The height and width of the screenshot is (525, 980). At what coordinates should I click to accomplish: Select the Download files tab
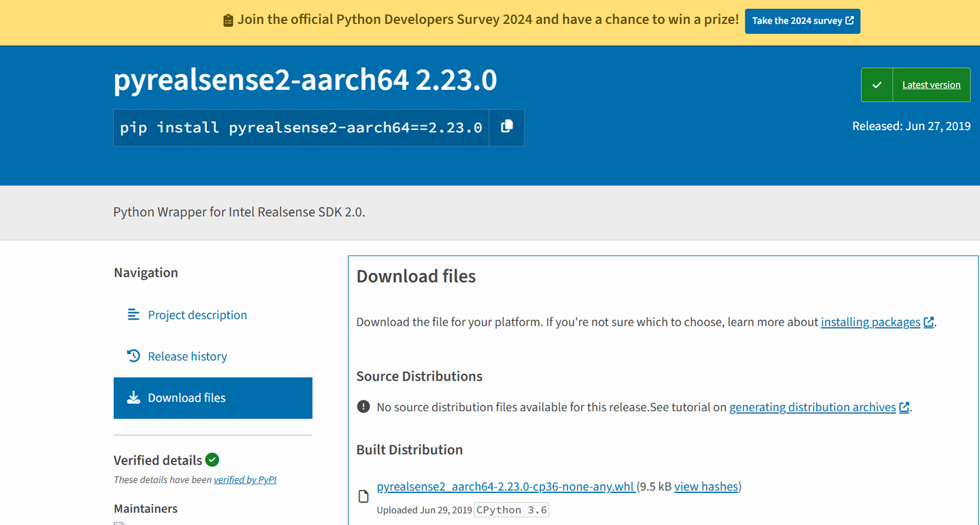pos(186,398)
